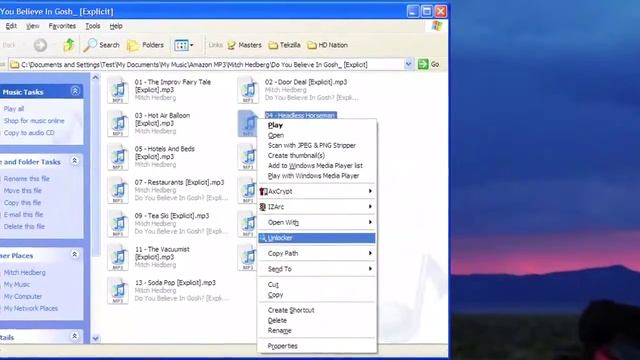This screenshot has width=640, height=360.
Task: Collapse the File and Folder Tasks panel
Action: (75, 161)
